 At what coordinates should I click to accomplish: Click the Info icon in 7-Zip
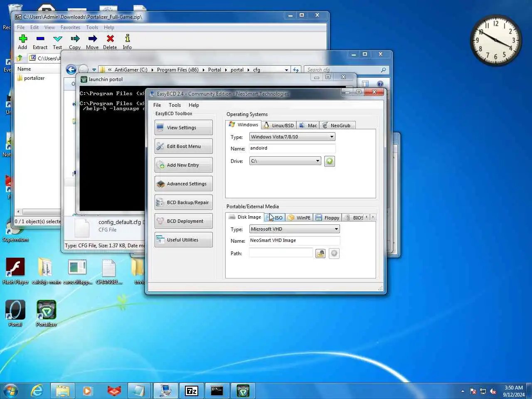(127, 38)
